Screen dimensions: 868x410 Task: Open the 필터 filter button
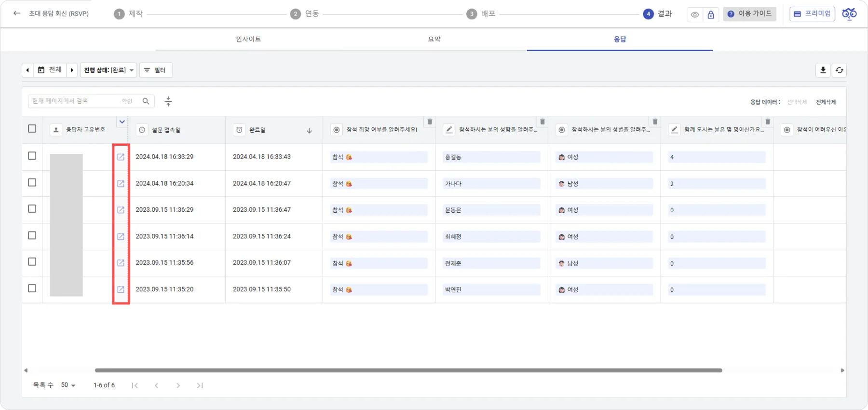click(x=156, y=70)
